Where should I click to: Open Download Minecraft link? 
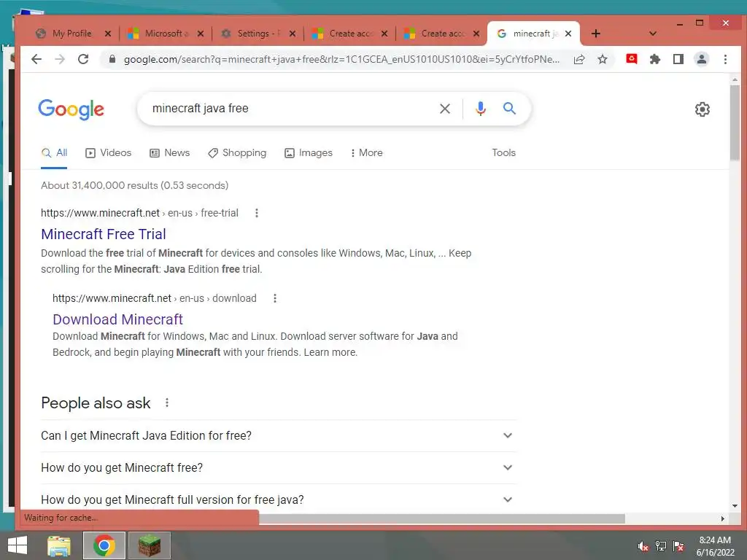(x=117, y=319)
